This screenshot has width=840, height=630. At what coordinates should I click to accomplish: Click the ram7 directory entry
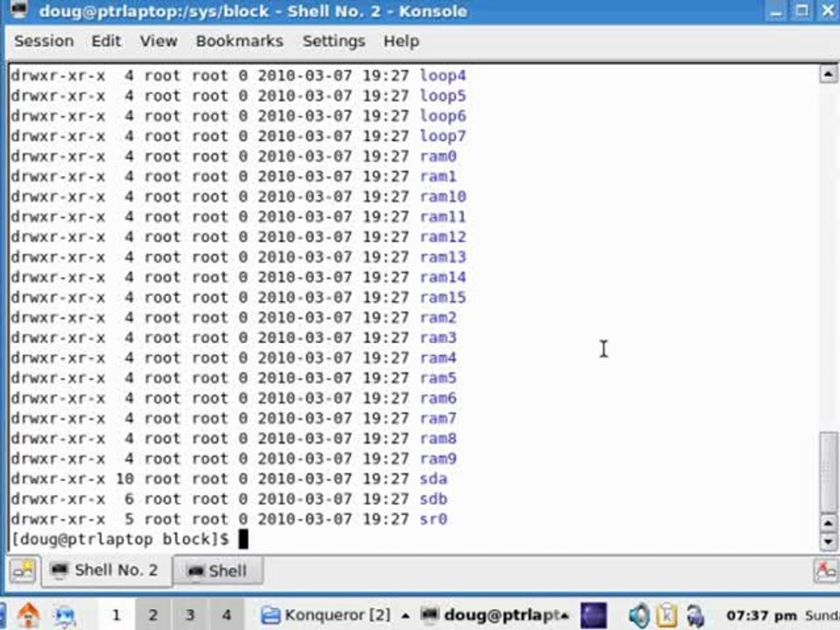(x=438, y=418)
